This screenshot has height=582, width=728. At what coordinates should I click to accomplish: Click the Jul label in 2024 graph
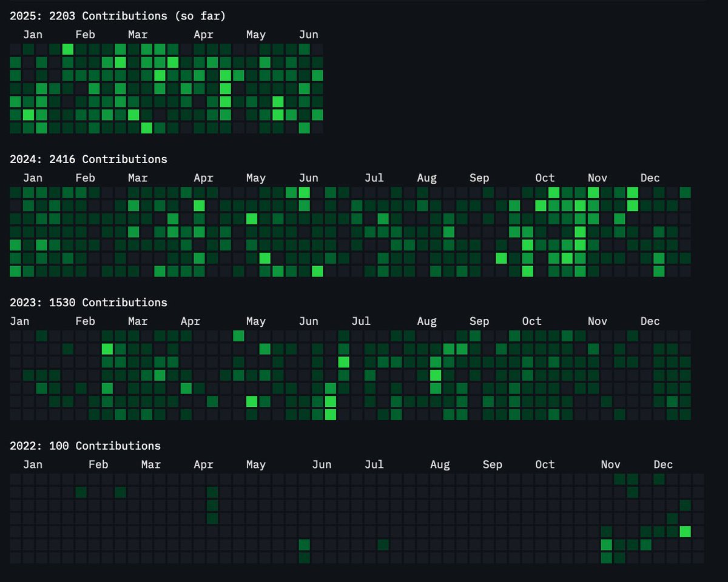tap(374, 178)
